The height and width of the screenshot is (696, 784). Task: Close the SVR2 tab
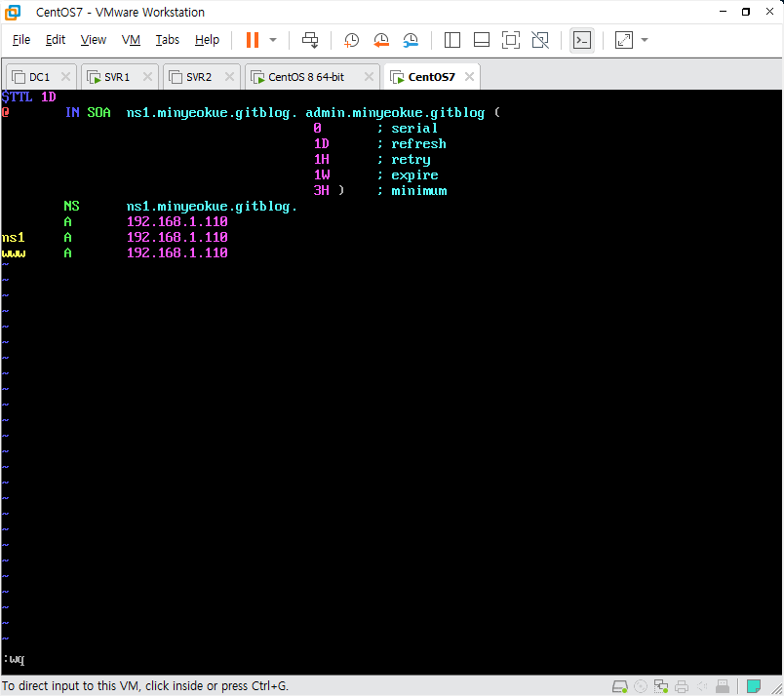[229, 76]
